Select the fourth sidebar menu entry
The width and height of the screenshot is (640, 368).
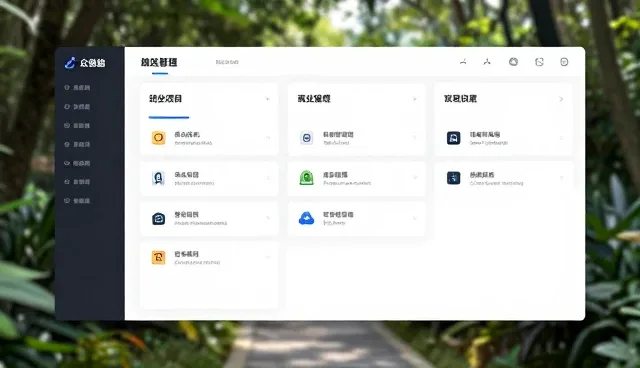click(77, 144)
